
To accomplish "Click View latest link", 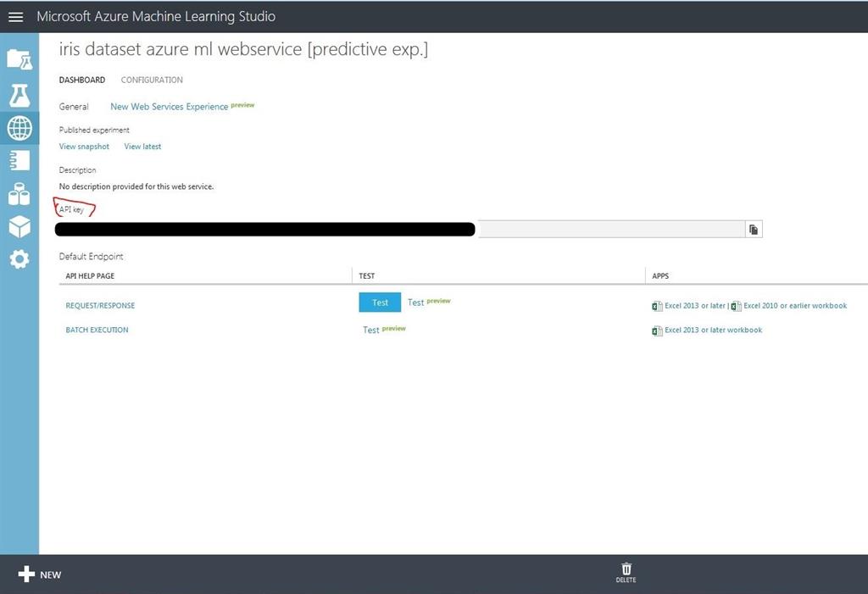I will pos(142,147).
